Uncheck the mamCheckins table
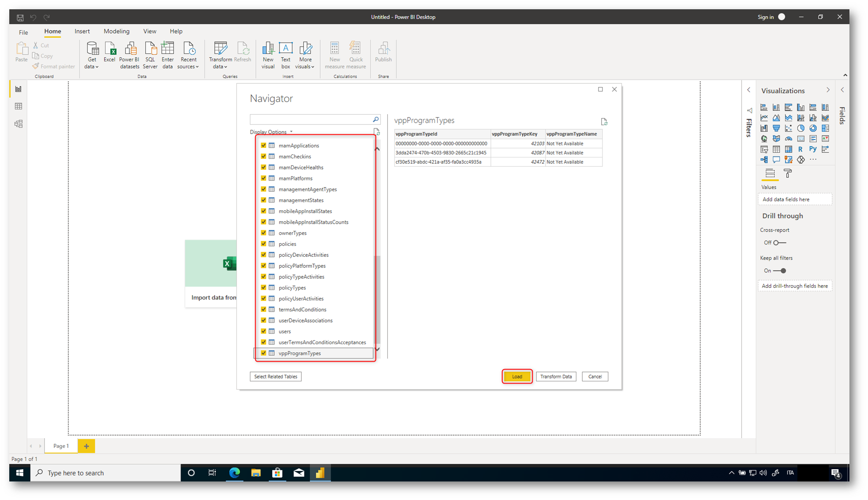Image resolution: width=868 pixels, height=500 pixels. pyautogui.click(x=264, y=156)
